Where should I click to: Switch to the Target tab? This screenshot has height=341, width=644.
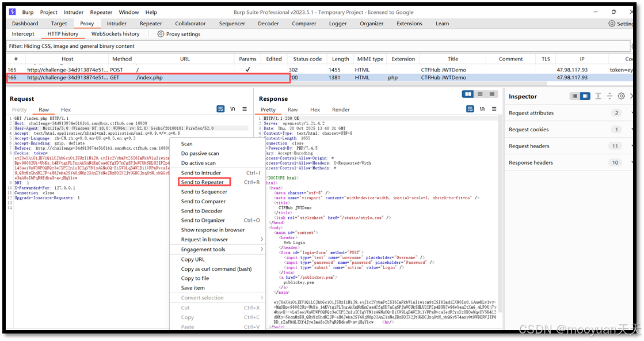click(59, 24)
